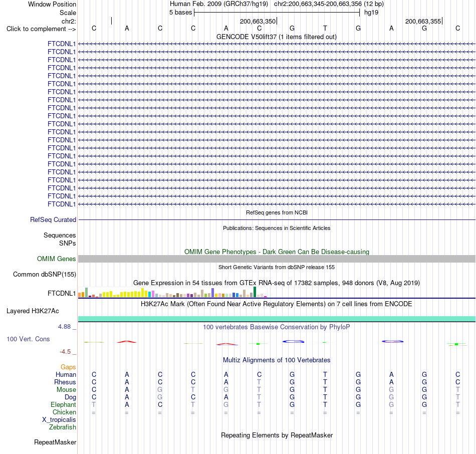Screen dimensions: 476x454
Task: Click the 100 Vert. Cons track label
Action: pyautogui.click(x=28, y=339)
